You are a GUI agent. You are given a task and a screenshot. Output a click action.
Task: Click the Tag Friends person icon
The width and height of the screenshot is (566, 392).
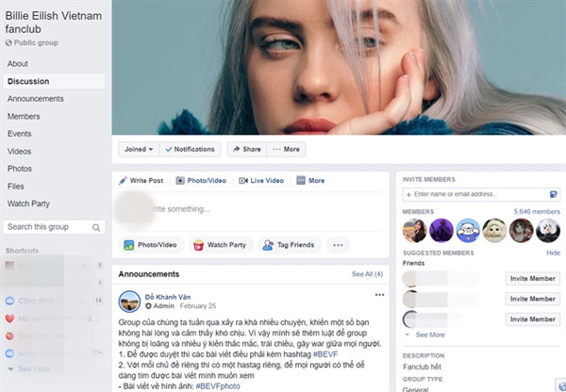click(x=268, y=245)
